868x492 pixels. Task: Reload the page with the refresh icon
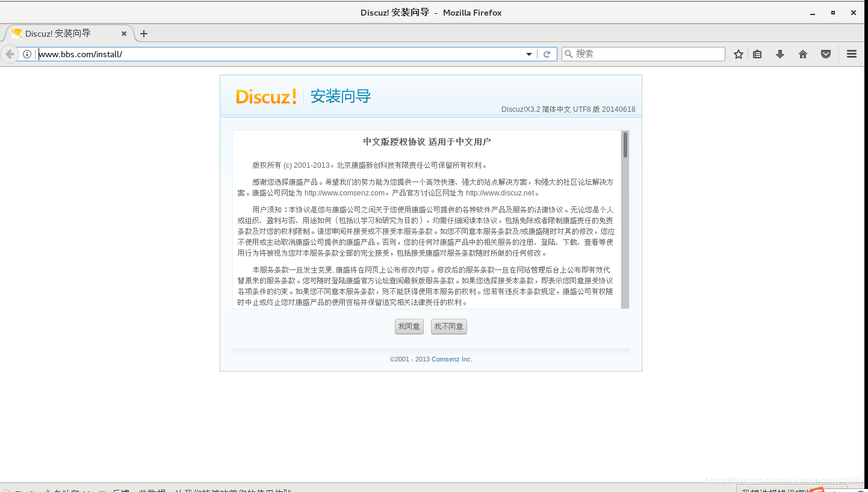pyautogui.click(x=547, y=54)
